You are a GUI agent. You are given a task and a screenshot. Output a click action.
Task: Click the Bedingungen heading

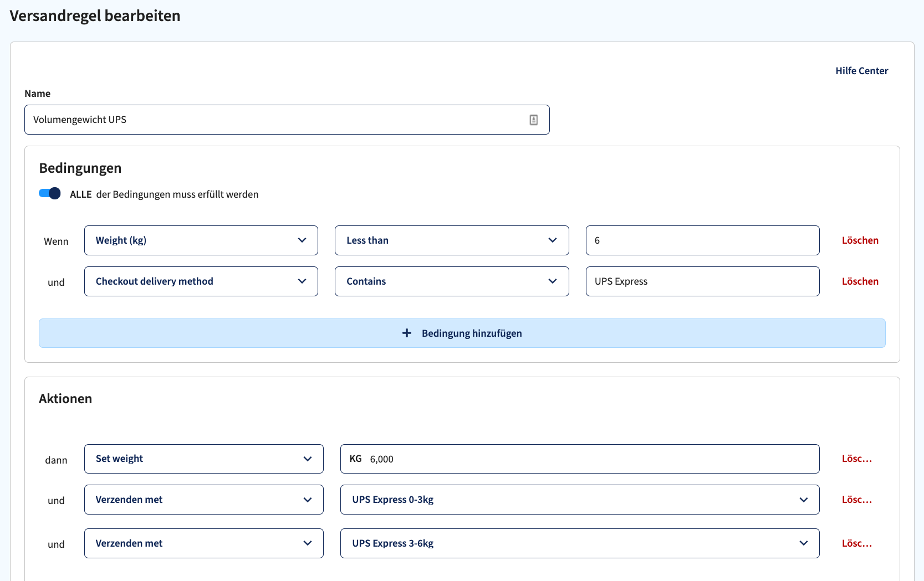pyautogui.click(x=80, y=168)
